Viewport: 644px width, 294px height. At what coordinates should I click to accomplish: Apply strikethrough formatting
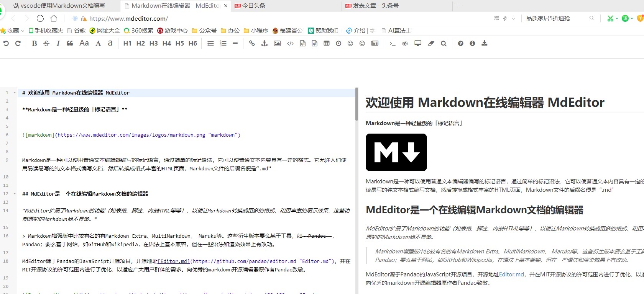coord(46,44)
